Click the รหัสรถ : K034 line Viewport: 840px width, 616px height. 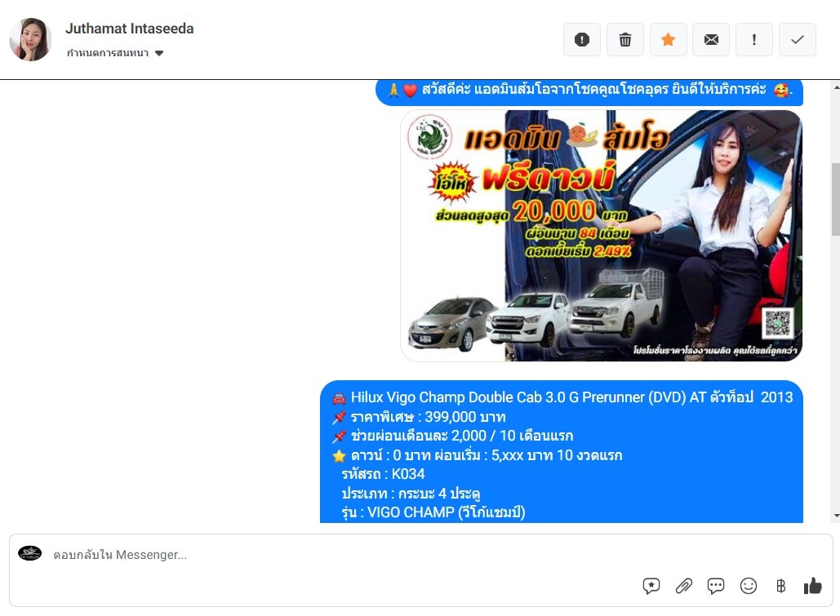[383, 474]
